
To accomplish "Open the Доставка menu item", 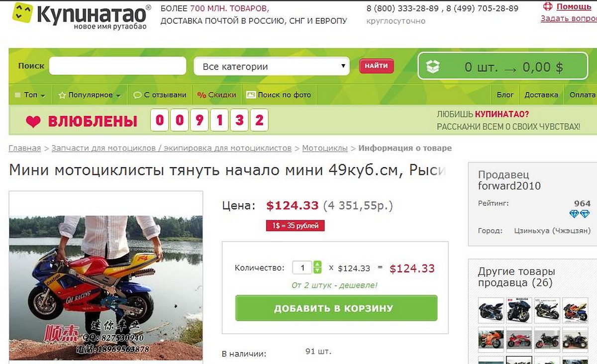I will [541, 94].
